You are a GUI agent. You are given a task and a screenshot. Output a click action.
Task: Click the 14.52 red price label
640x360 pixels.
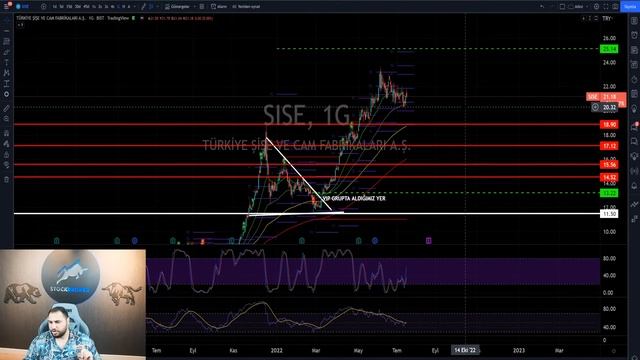(609, 177)
